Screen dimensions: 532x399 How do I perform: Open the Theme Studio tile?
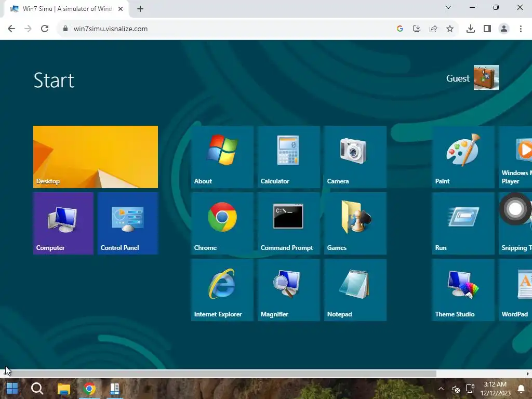click(x=463, y=290)
